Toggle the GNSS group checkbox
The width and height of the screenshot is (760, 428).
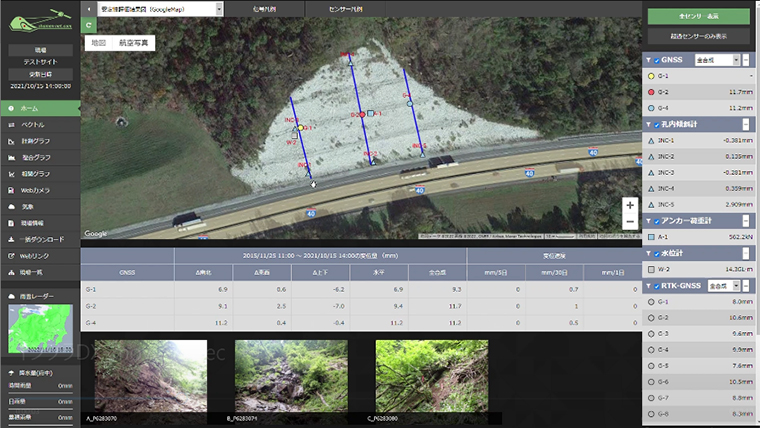pos(657,61)
